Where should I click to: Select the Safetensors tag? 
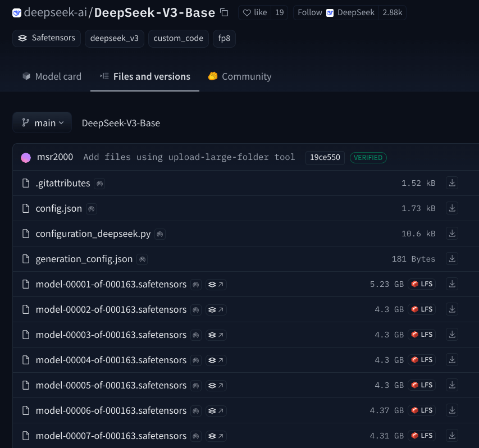(47, 38)
